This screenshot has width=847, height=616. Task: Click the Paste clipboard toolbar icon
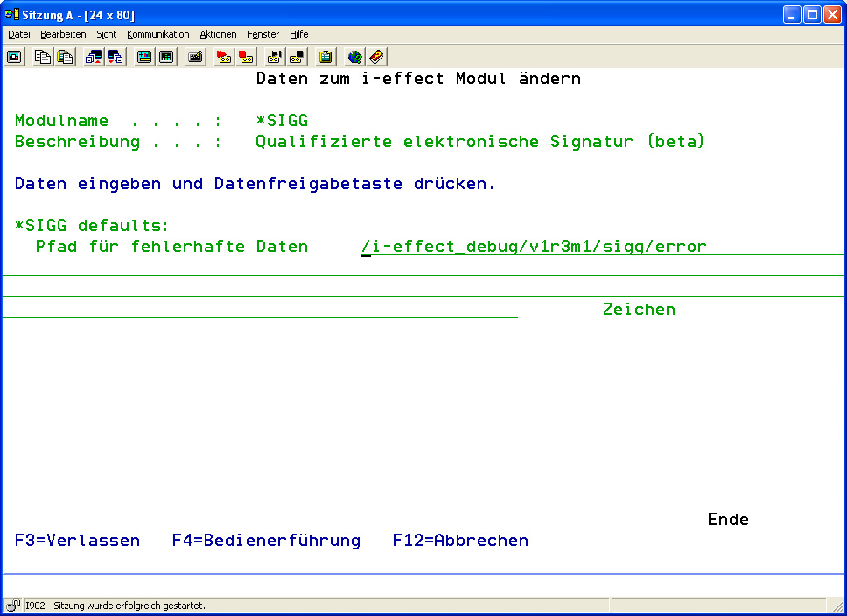[65, 57]
